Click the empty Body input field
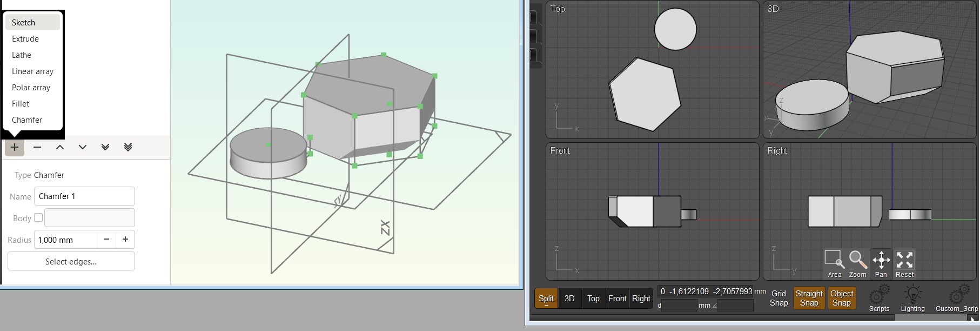980x331 pixels. click(90, 217)
